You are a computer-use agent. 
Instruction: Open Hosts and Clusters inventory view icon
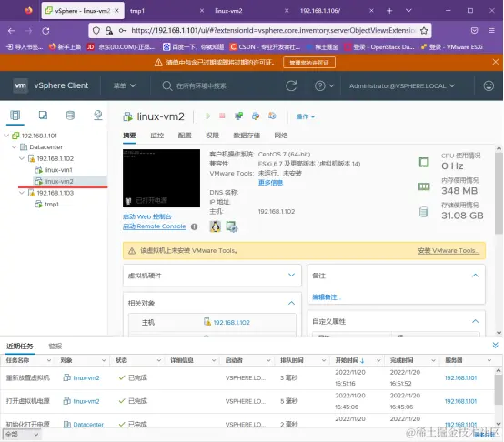point(15,115)
